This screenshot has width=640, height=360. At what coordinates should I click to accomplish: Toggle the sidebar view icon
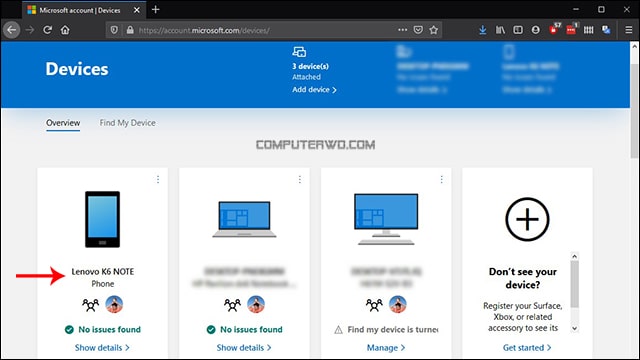518,30
